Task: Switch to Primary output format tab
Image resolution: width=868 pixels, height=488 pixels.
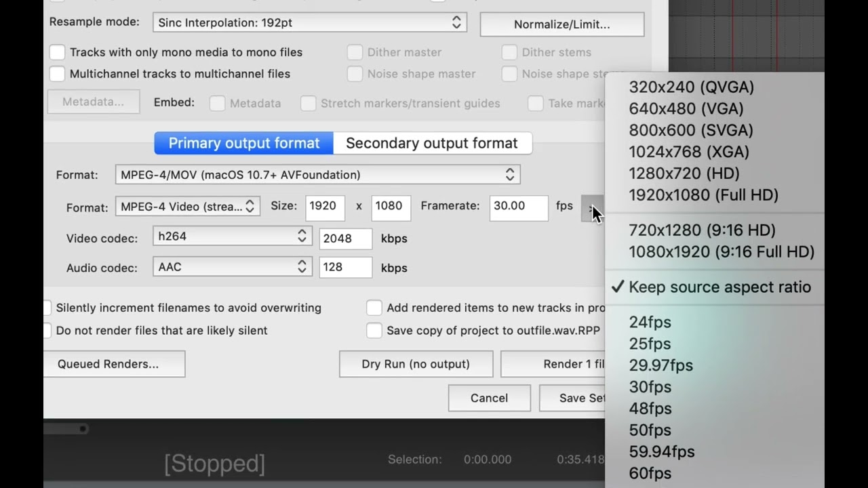Action: point(244,143)
